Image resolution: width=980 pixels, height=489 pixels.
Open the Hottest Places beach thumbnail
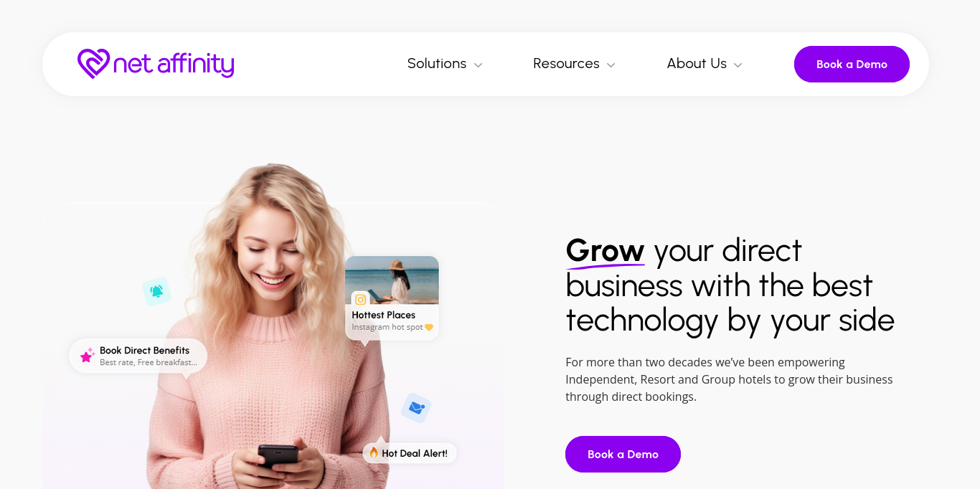coord(392,280)
